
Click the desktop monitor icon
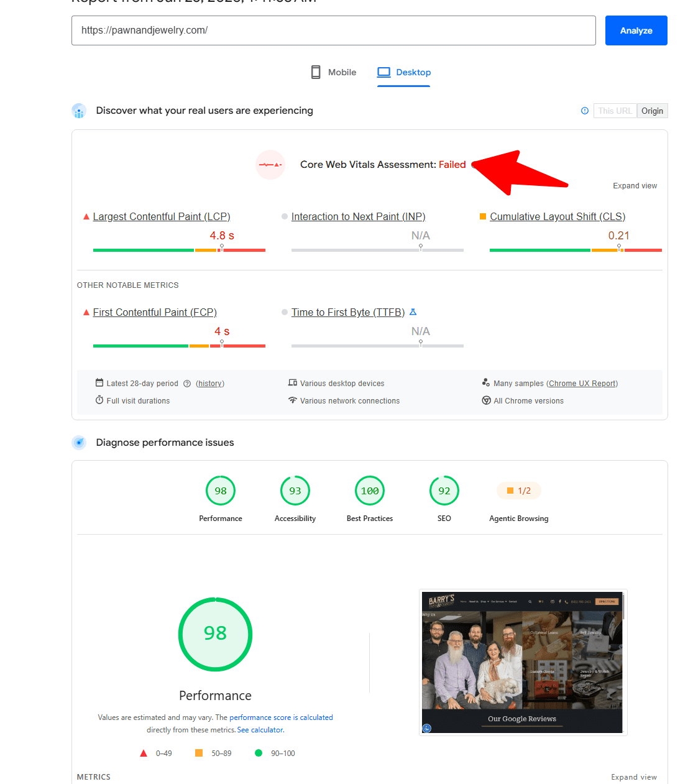click(x=384, y=72)
